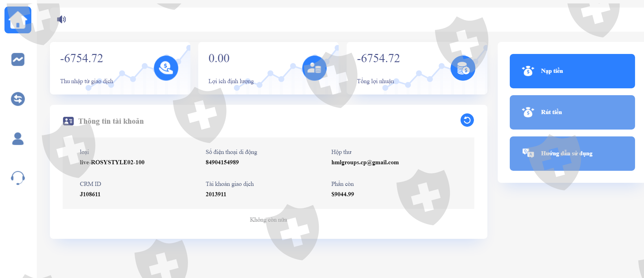The height and width of the screenshot is (278, 644).
Task: Click the trading income hand-coin icon
Action: [x=166, y=68]
